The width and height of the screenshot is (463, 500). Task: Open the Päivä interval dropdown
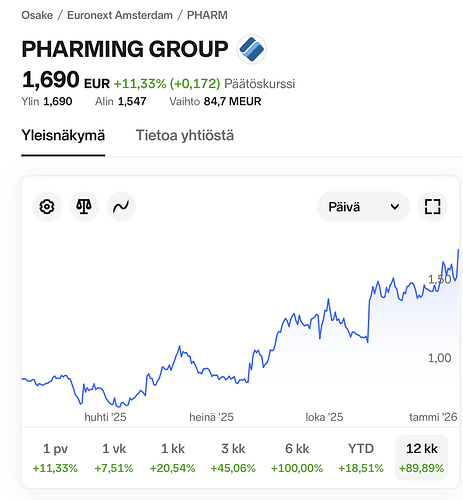363,207
